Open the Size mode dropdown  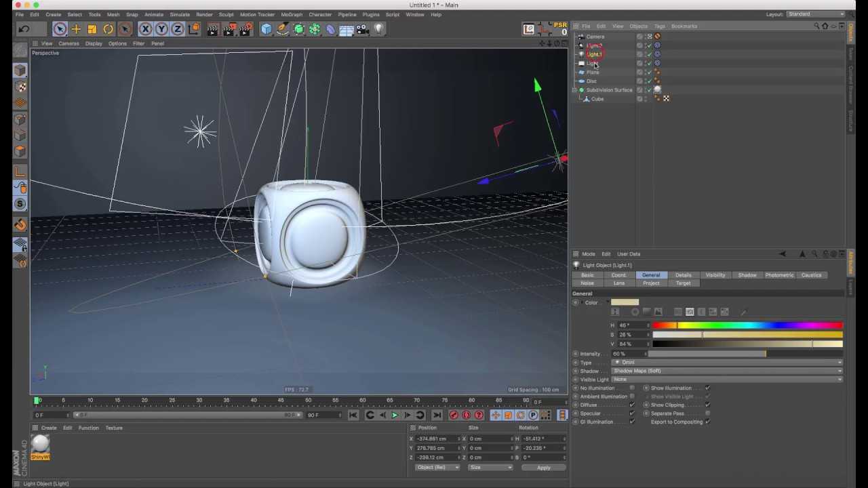click(x=490, y=468)
